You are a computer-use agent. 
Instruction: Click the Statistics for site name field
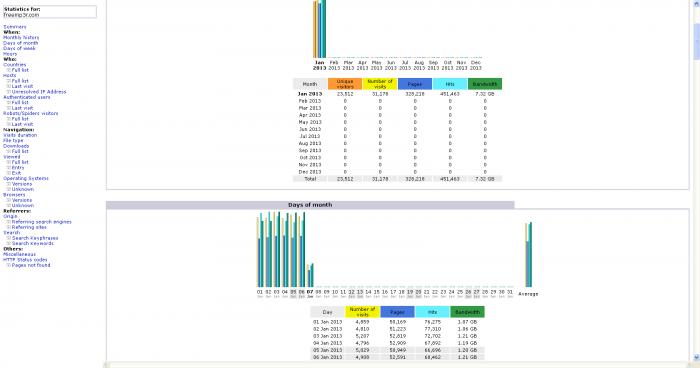tap(49, 12)
